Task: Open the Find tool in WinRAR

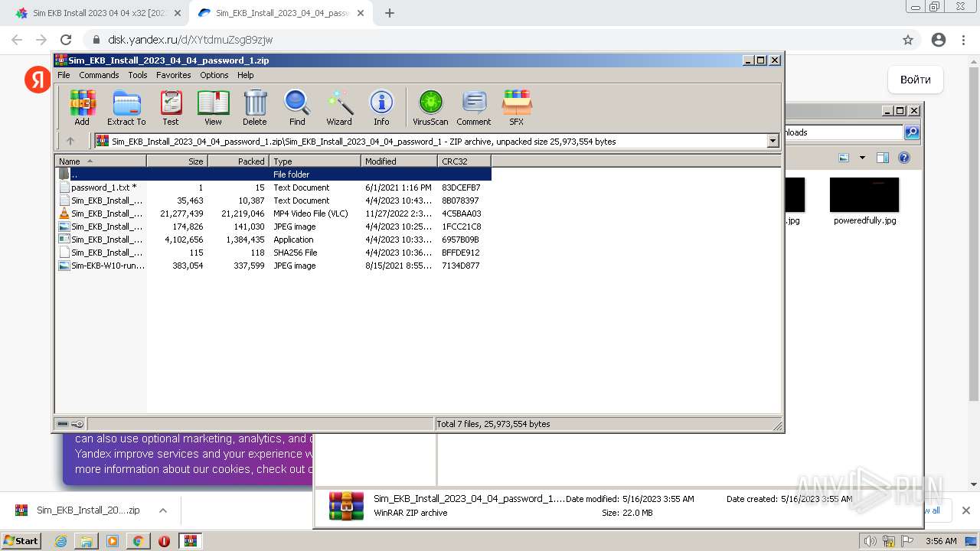Action: point(297,107)
